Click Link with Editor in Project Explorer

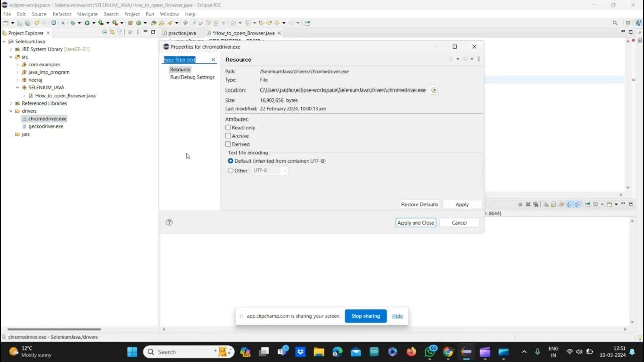point(112,32)
